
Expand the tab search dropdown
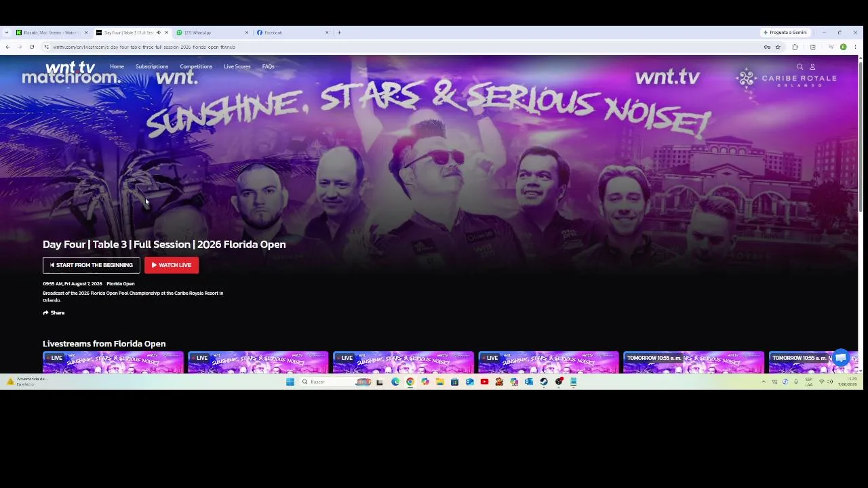pyautogui.click(x=7, y=33)
